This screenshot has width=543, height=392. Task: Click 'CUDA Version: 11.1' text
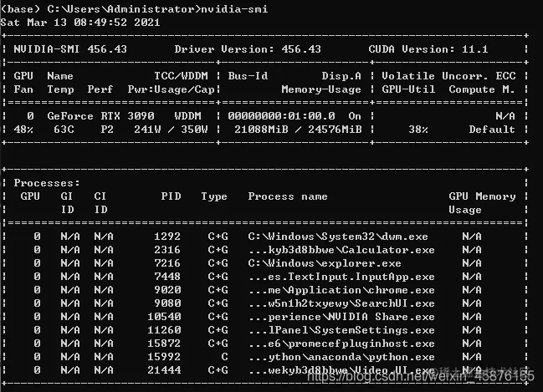428,49
